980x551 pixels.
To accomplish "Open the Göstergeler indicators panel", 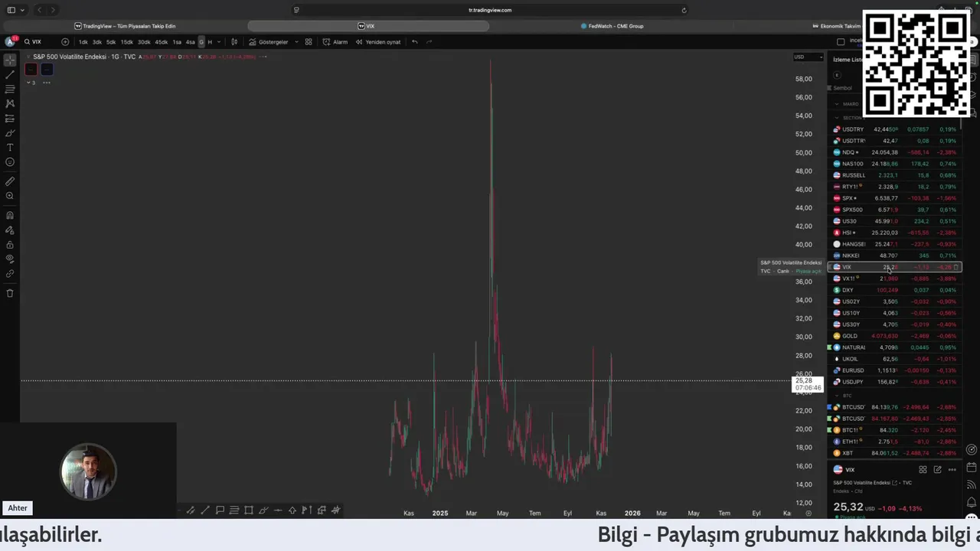I will (269, 42).
